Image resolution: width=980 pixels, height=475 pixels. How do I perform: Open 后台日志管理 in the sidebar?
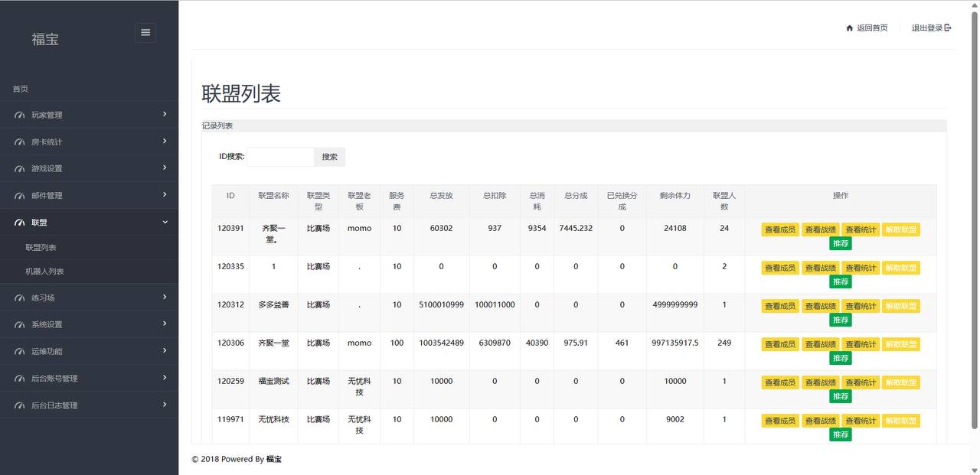point(54,405)
